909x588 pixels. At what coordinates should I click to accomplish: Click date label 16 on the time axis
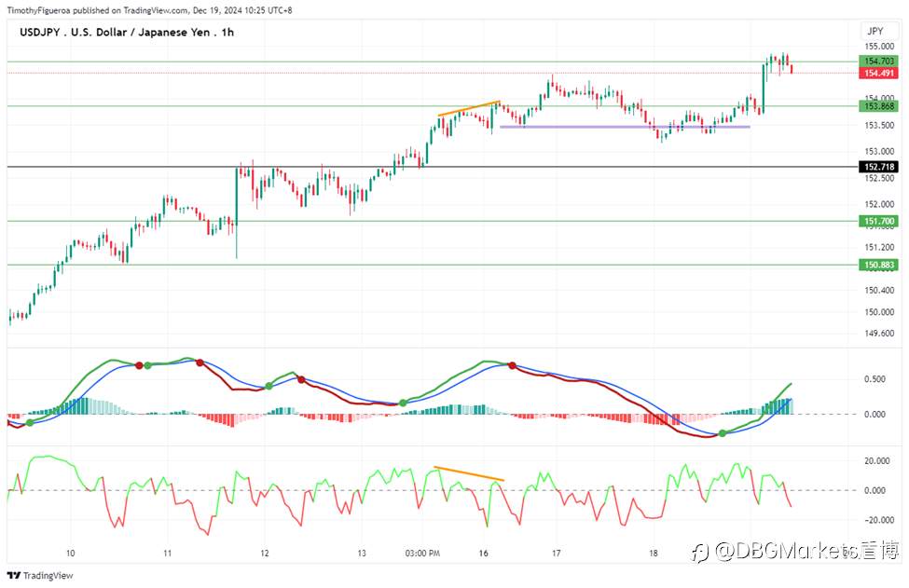click(x=484, y=554)
